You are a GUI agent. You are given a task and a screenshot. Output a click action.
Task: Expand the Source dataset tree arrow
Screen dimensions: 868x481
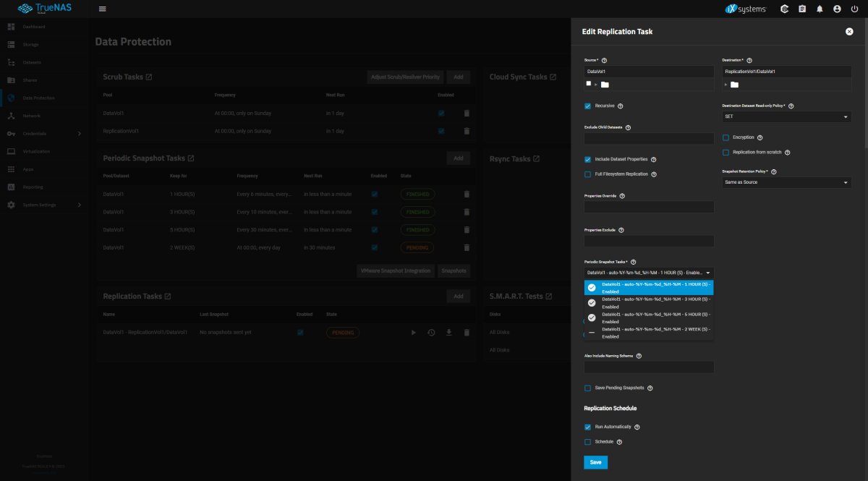[x=596, y=85]
